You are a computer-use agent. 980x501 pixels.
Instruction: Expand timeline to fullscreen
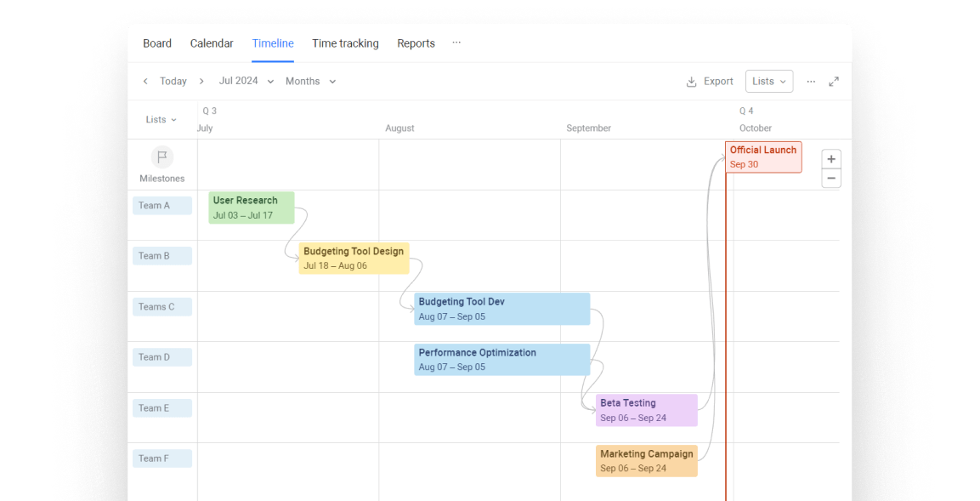(x=834, y=82)
